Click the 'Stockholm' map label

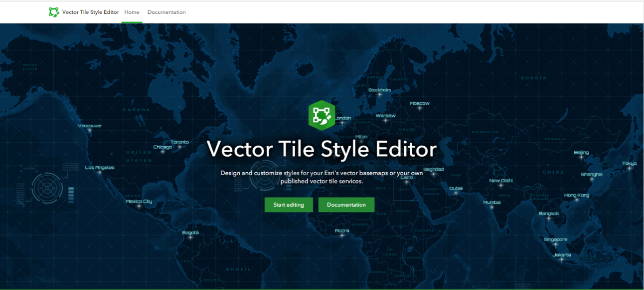pos(380,90)
